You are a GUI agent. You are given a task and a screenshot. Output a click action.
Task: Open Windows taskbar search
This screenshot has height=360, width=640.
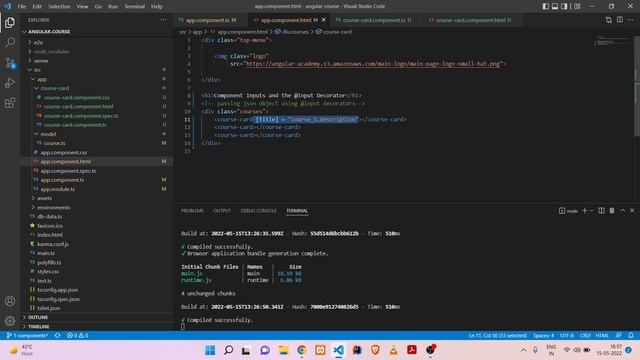[x=229, y=350]
